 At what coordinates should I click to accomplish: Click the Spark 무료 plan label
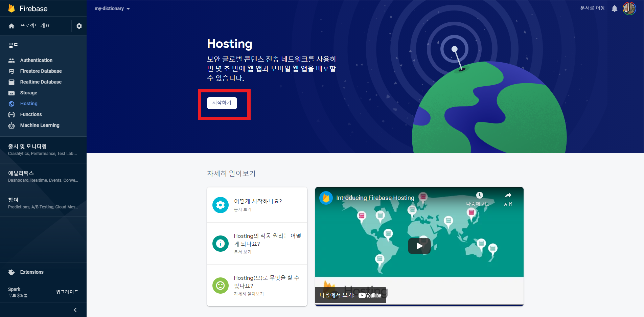(18, 292)
